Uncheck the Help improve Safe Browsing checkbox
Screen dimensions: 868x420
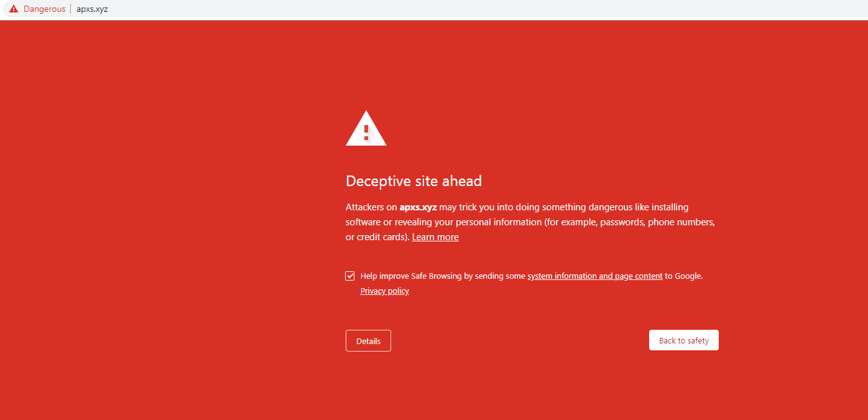350,276
